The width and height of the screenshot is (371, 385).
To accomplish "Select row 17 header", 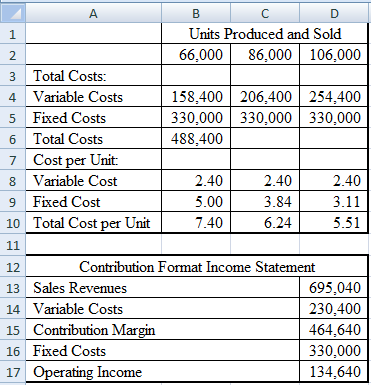I will (12, 372).
